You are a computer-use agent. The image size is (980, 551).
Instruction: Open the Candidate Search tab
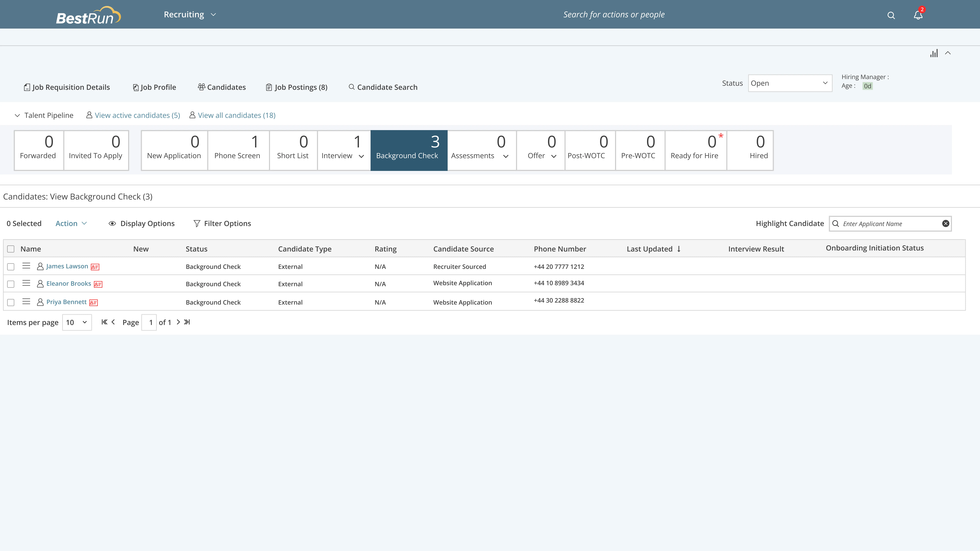tap(383, 87)
